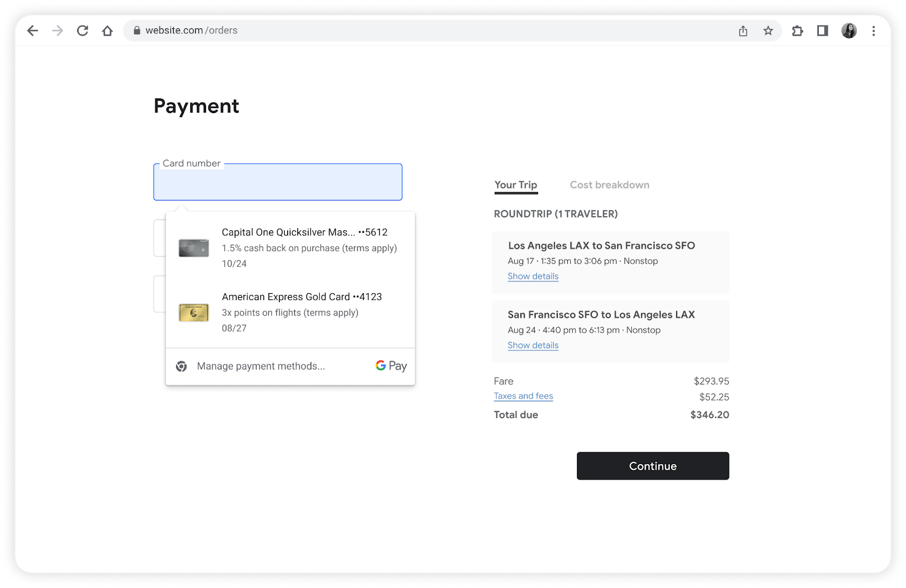Click the Google Pay icon

coord(390,366)
